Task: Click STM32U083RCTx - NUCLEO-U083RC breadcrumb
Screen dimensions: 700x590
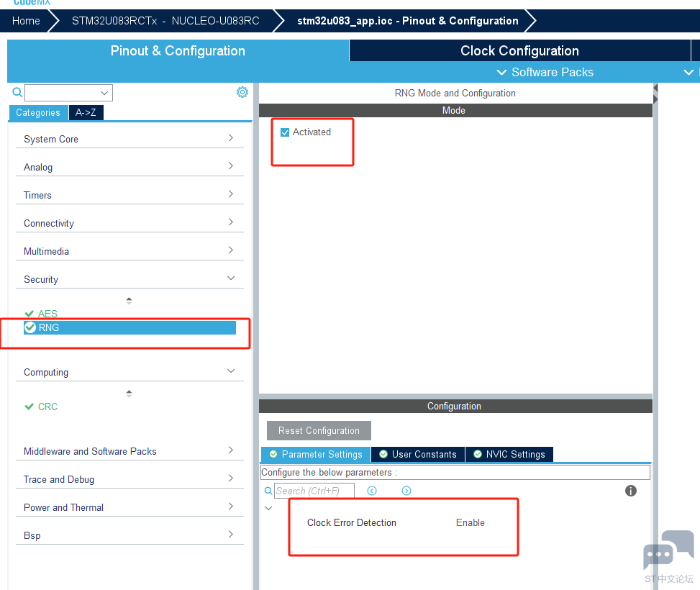Action: (165, 21)
